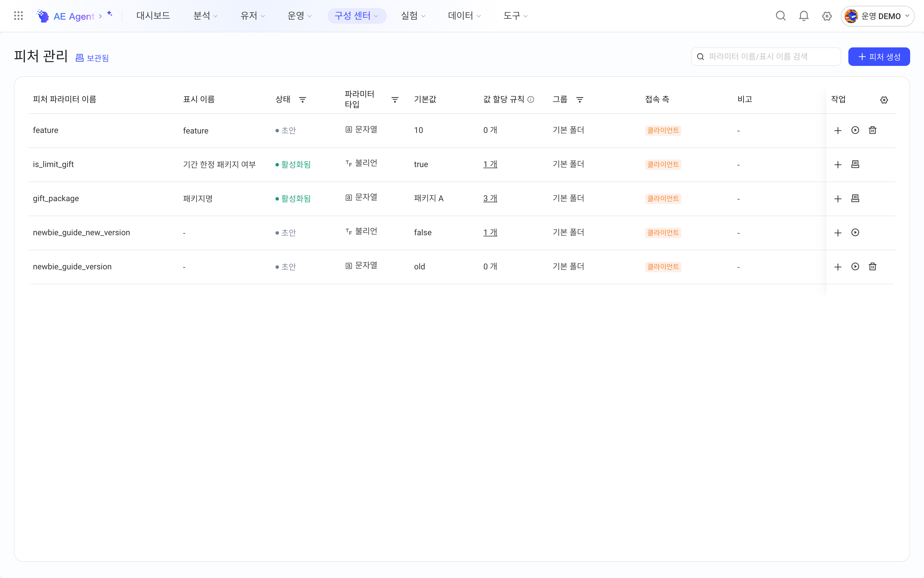
Task: Select the gift_package parameter name
Action: tap(56, 199)
